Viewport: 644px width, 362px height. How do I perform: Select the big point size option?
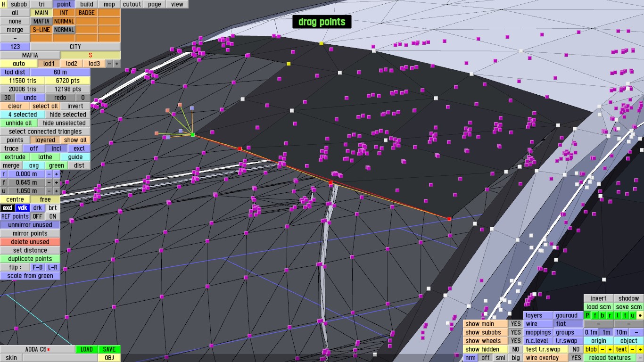516,358
